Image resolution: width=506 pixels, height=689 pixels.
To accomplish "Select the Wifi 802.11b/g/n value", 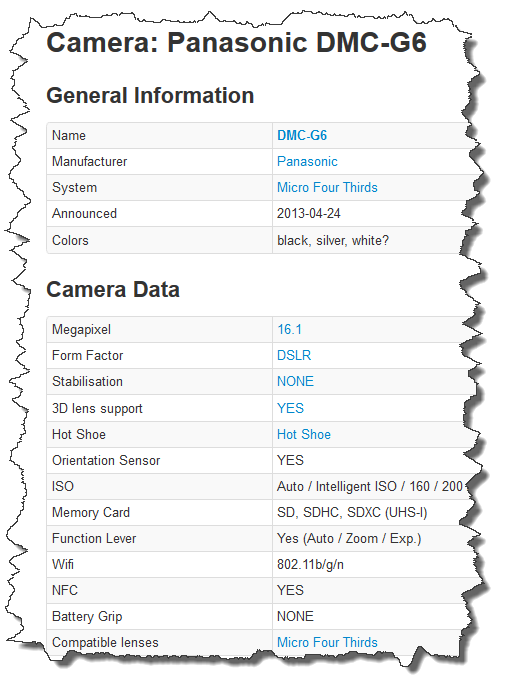I will point(310,564).
